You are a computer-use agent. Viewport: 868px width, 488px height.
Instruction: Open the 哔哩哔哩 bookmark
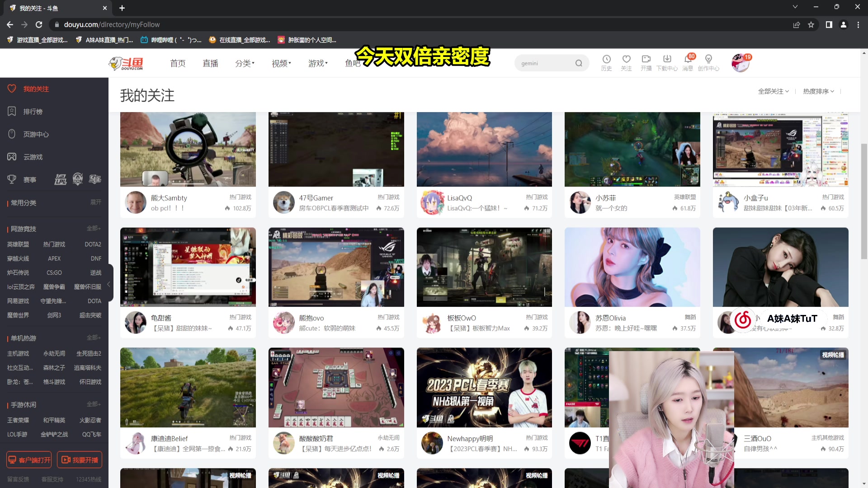tap(171, 40)
